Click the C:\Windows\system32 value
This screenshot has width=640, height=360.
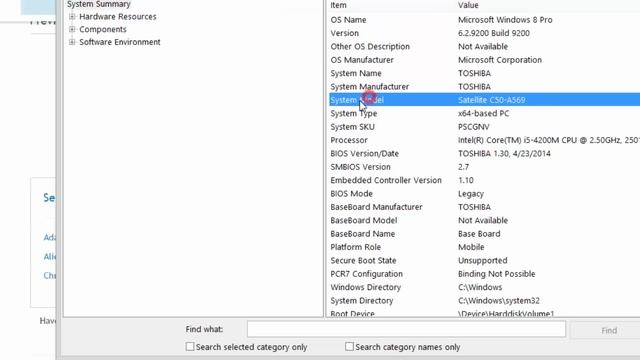(x=499, y=301)
